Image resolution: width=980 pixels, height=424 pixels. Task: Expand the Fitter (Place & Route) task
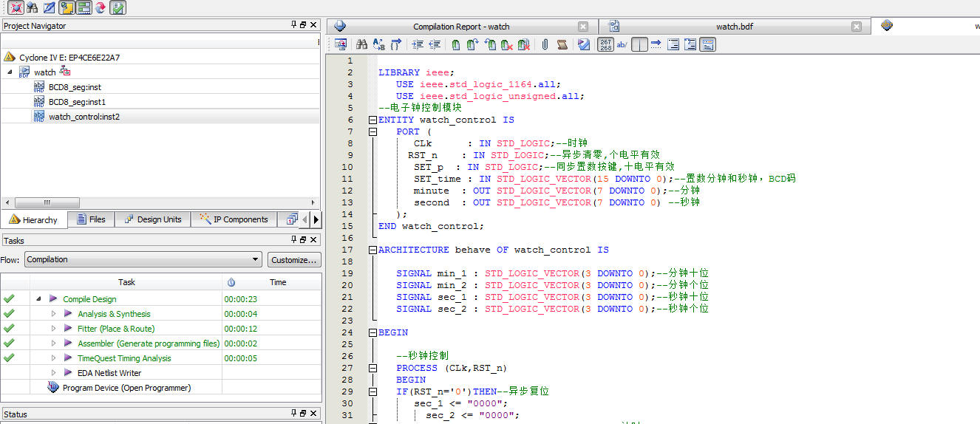[53, 329]
